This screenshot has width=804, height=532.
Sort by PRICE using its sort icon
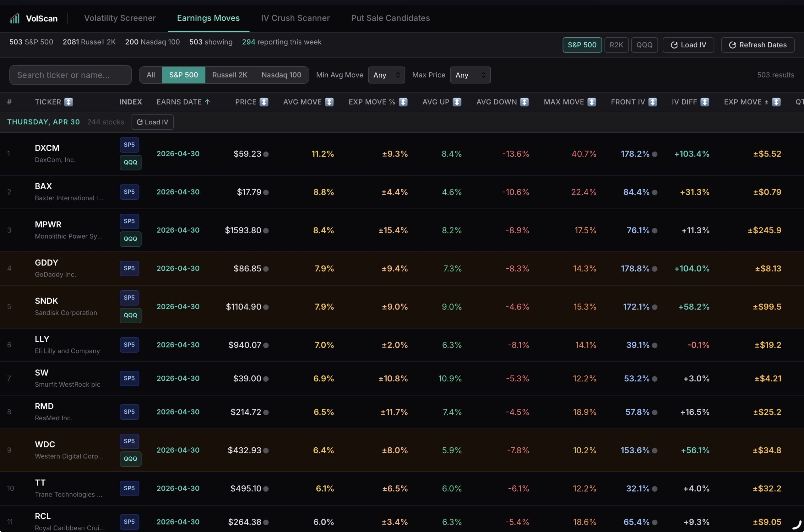click(x=264, y=102)
